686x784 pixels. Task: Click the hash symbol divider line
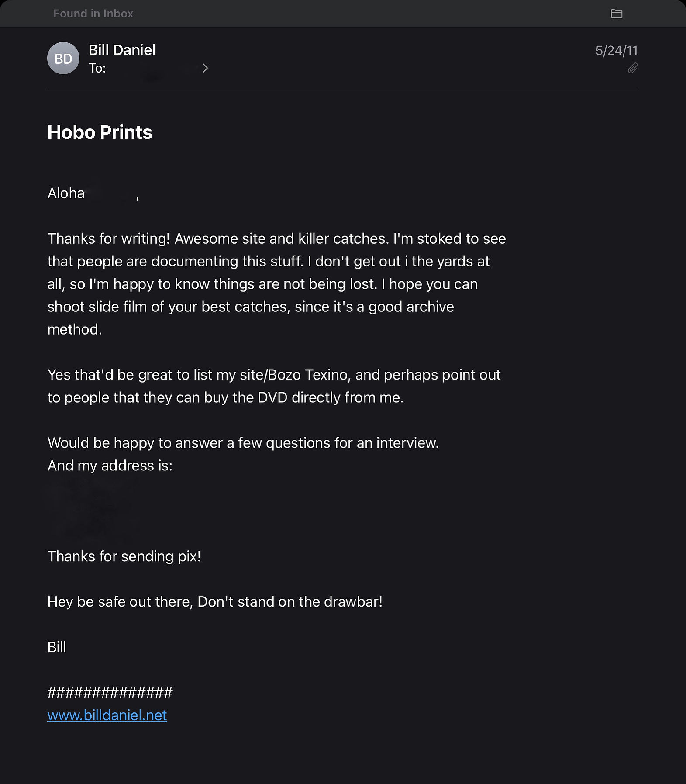coord(110,693)
